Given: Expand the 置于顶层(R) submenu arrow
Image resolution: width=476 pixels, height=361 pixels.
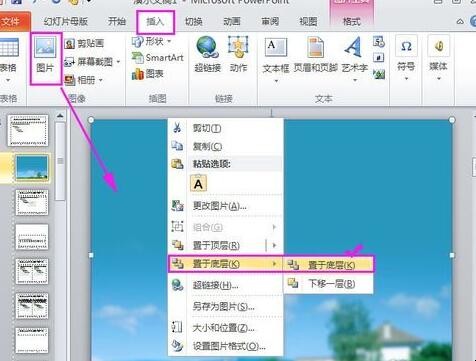Looking at the screenshot, I should point(274,246).
